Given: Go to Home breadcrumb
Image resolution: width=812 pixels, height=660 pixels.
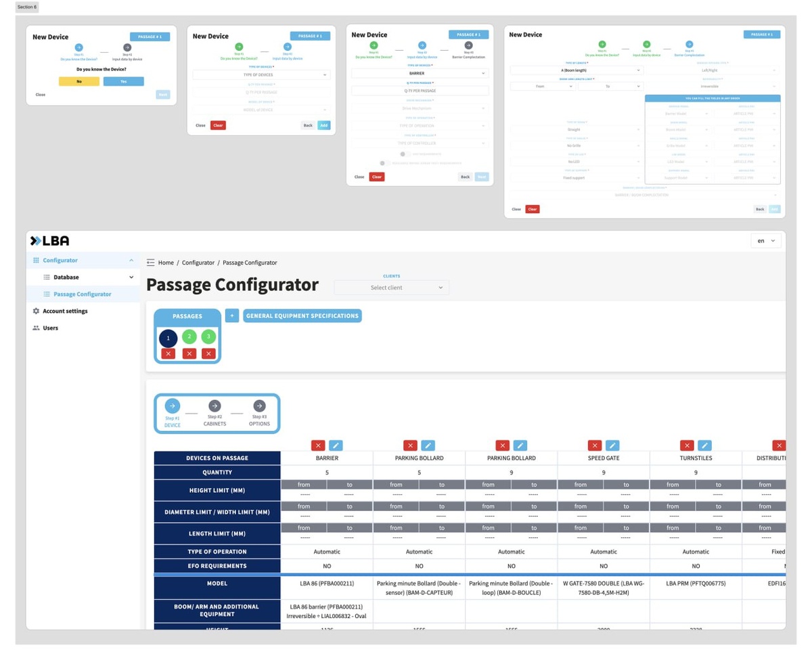Looking at the screenshot, I should [166, 263].
